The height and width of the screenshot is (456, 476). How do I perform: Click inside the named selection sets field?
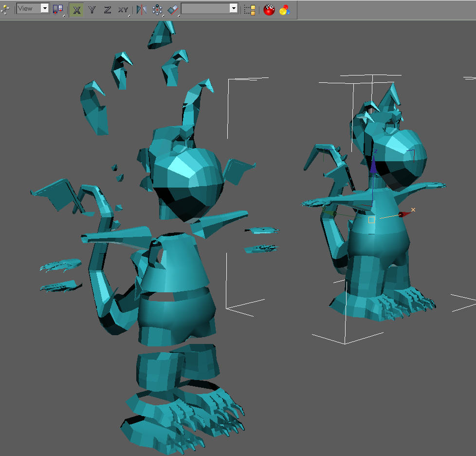pos(205,8)
